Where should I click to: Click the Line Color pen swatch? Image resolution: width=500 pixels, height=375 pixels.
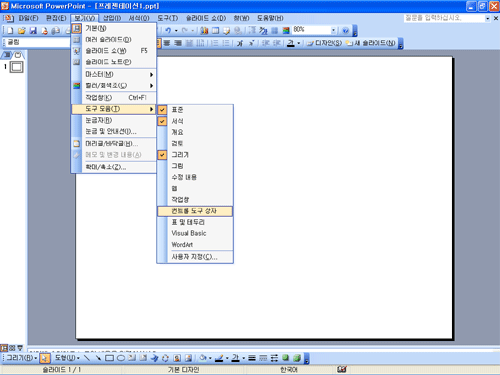(x=219, y=358)
